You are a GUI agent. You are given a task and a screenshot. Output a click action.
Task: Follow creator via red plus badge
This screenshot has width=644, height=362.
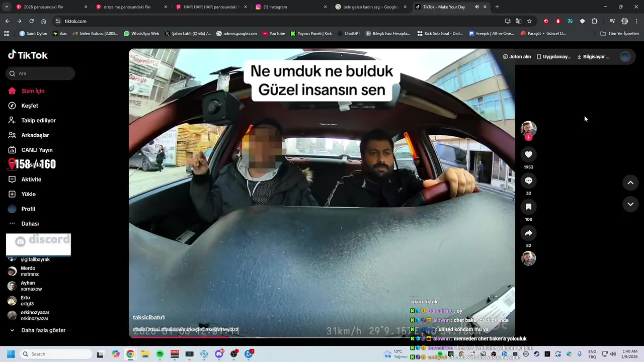coord(528,137)
